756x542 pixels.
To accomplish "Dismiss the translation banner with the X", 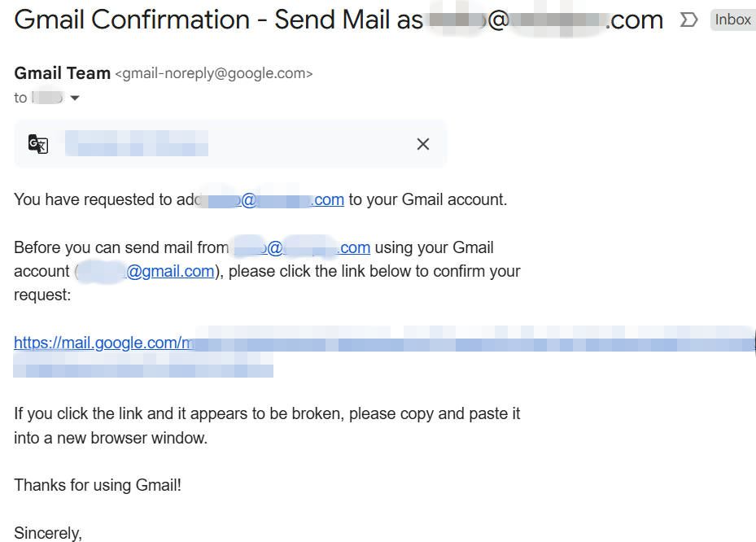I will click(x=422, y=144).
